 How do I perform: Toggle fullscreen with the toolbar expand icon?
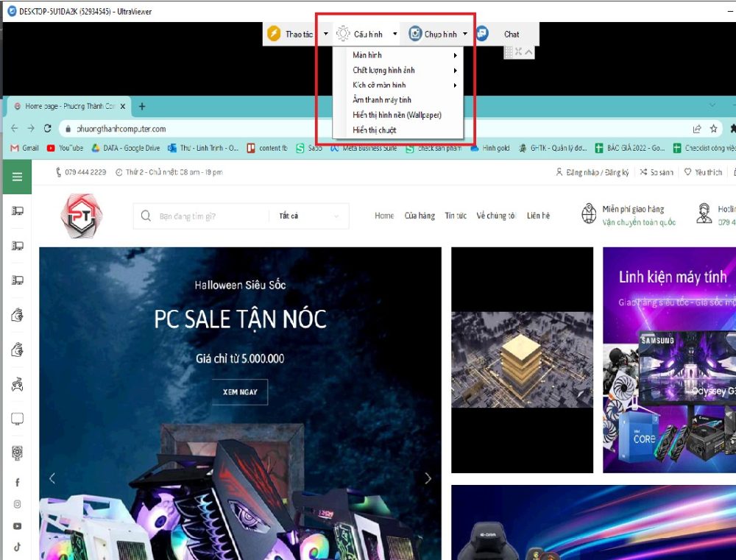coord(518,52)
